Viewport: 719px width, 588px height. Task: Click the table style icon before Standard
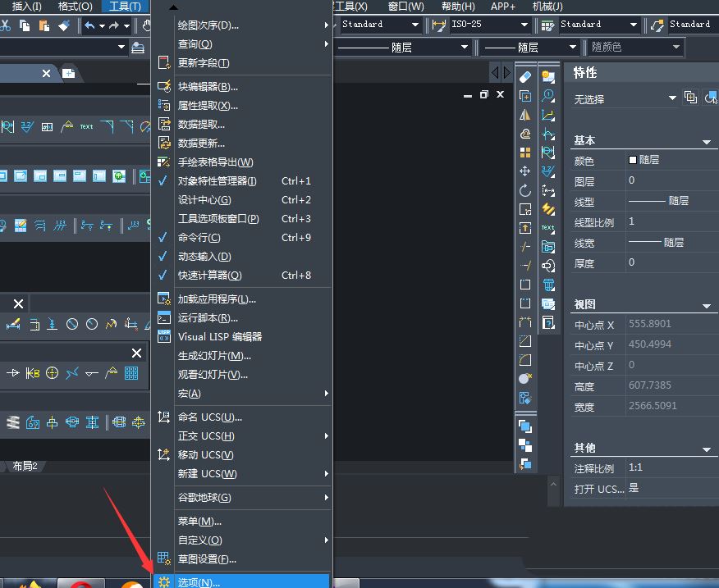(x=547, y=25)
